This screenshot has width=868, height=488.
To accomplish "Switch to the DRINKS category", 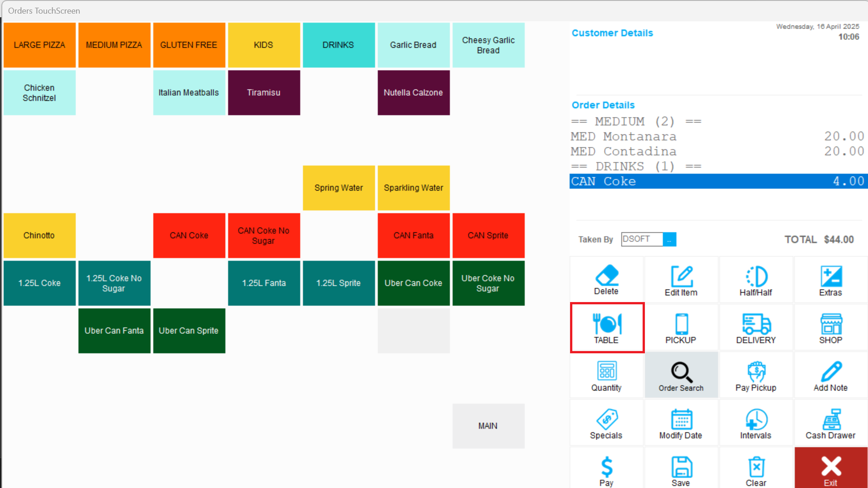I will tap(338, 45).
